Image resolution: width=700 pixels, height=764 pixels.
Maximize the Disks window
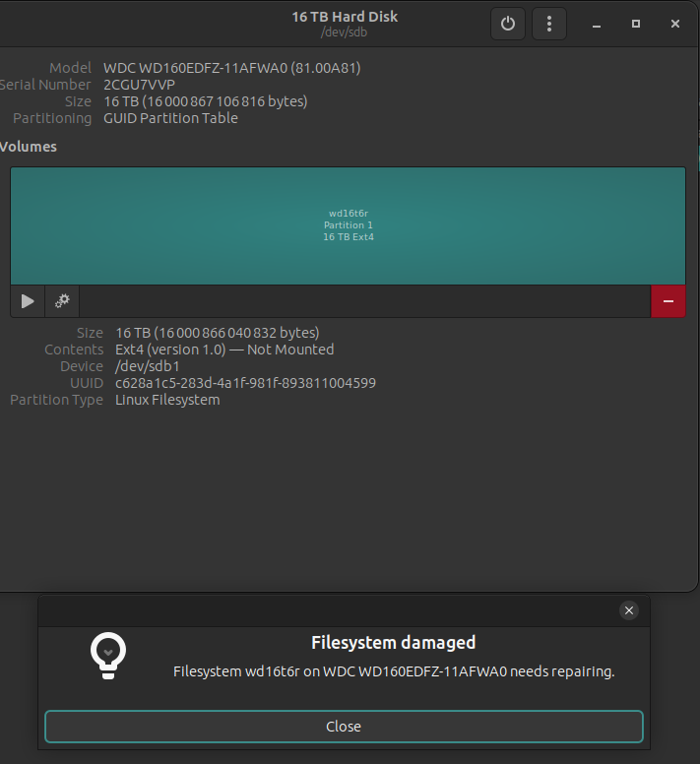636,23
